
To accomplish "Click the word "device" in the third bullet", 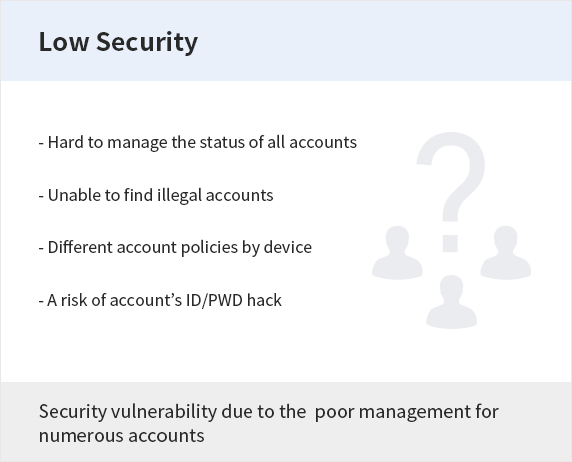I will click(x=288, y=247).
